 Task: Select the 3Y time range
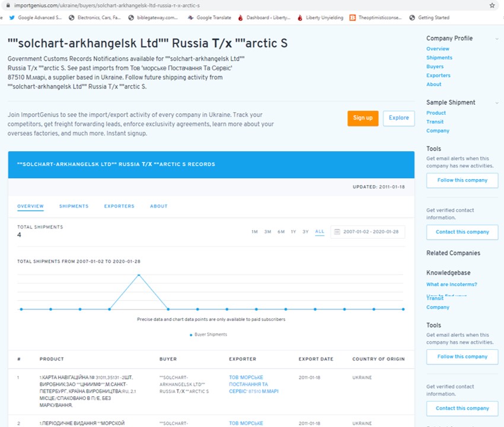pos(305,231)
